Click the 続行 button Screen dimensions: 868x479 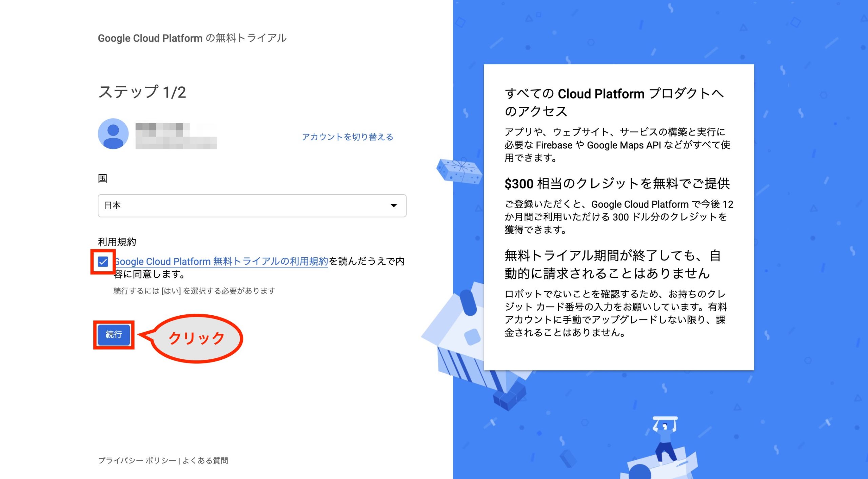[114, 335]
